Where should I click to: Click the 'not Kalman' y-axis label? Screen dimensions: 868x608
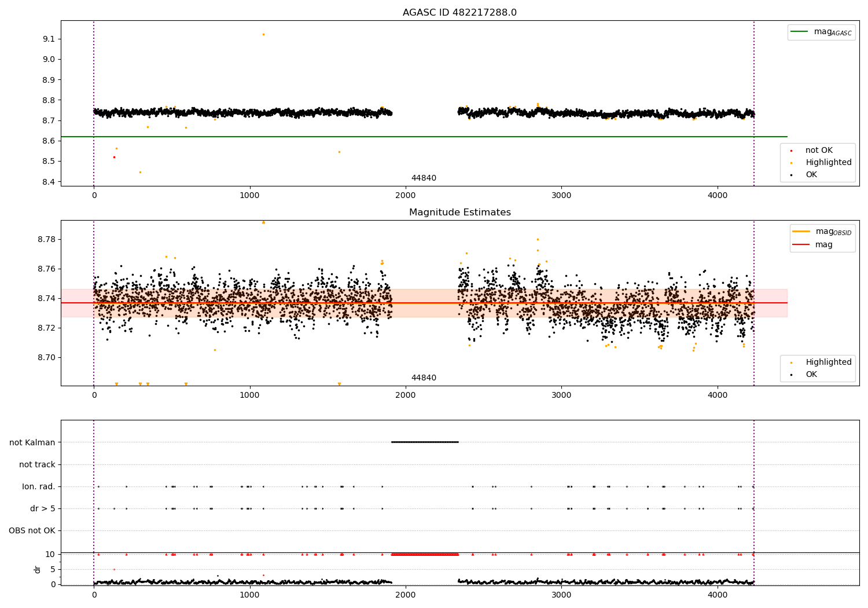[x=32, y=442]
